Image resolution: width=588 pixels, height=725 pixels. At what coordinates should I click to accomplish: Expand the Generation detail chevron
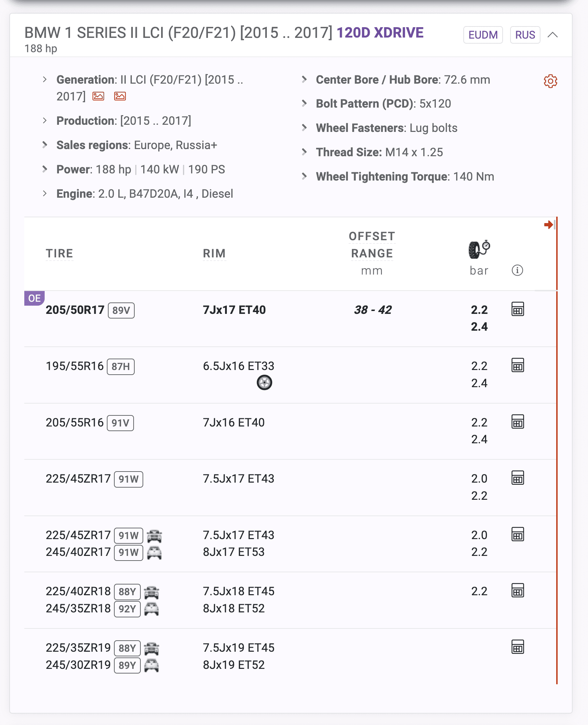pyautogui.click(x=45, y=79)
